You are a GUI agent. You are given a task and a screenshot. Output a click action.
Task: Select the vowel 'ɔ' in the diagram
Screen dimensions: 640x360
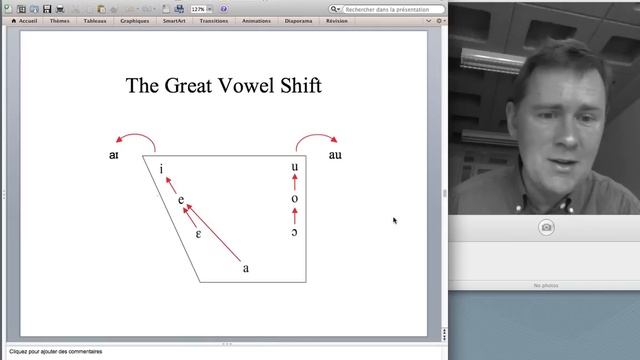(x=294, y=232)
